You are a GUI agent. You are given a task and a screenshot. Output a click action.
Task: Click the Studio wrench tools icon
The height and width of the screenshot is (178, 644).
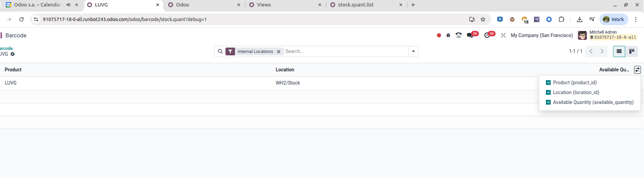coord(503,35)
